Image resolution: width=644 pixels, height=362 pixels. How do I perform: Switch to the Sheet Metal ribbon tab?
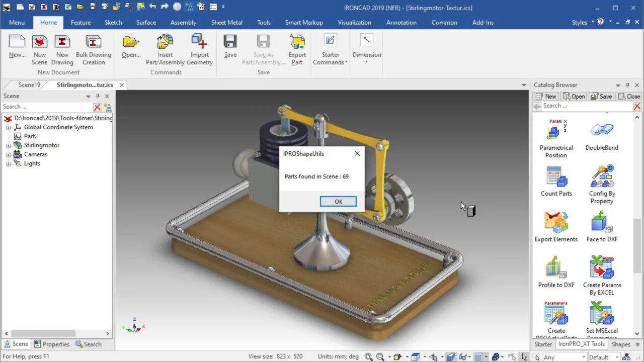(226, 23)
